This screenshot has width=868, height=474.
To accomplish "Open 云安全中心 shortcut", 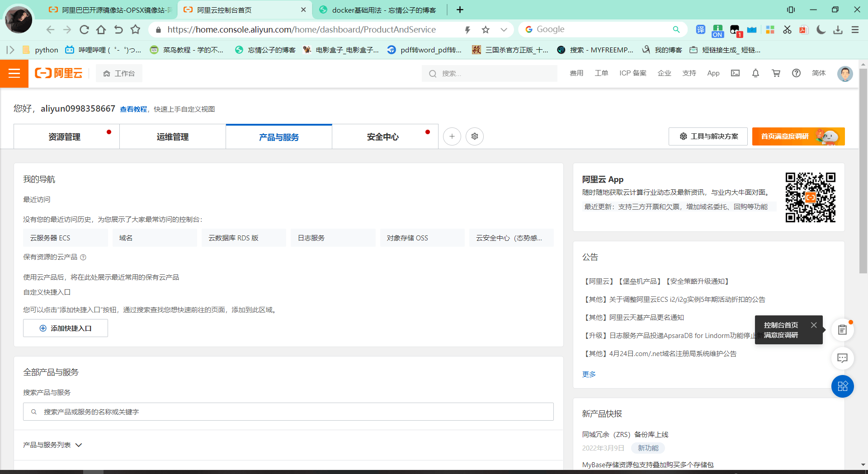I will pyautogui.click(x=511, y=238).
